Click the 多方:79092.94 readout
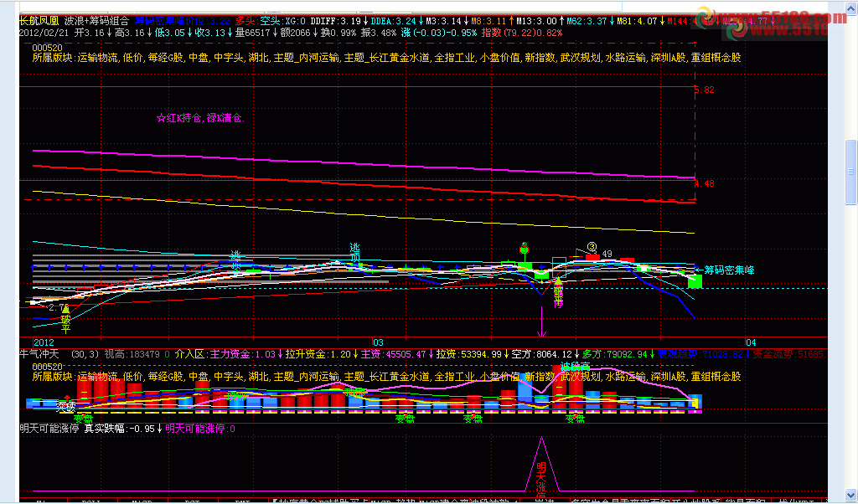This screenshot has width=858, height=504. coord(615,354)
